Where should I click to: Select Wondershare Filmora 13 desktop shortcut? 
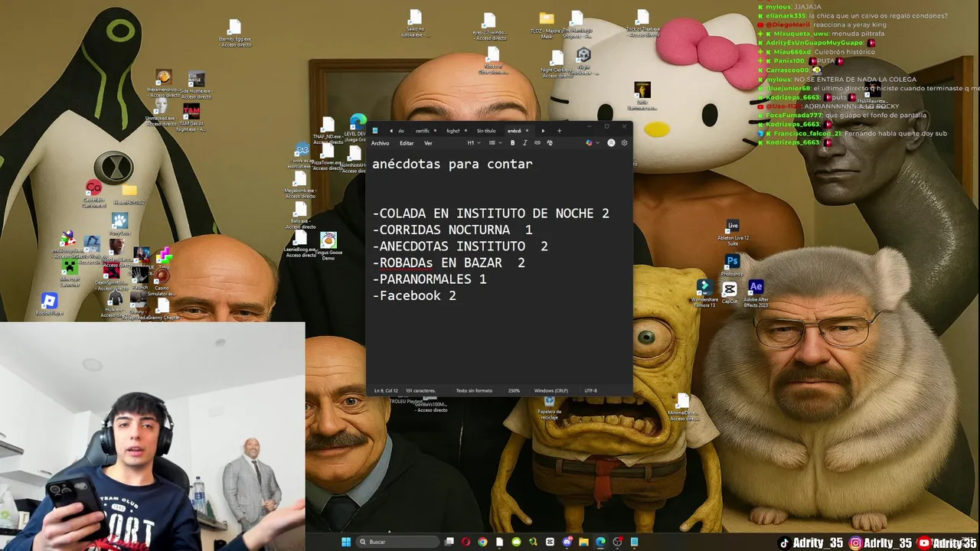pyautogui.click(x=704, y=294)
